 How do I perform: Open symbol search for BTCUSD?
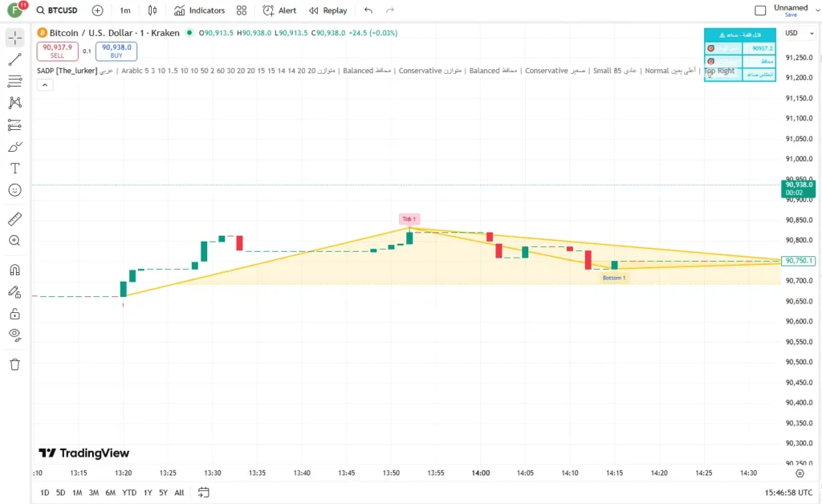click(x=57, y=10)
